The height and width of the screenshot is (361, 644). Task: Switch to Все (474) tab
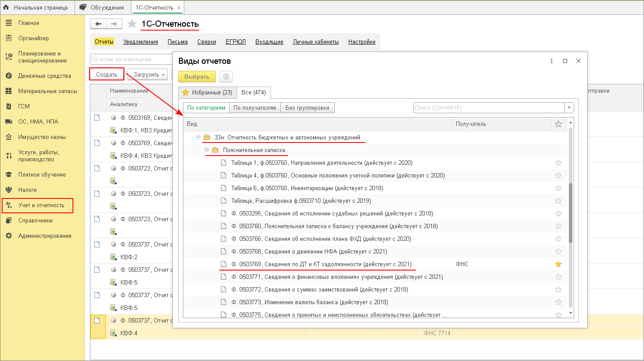point(254,92)
